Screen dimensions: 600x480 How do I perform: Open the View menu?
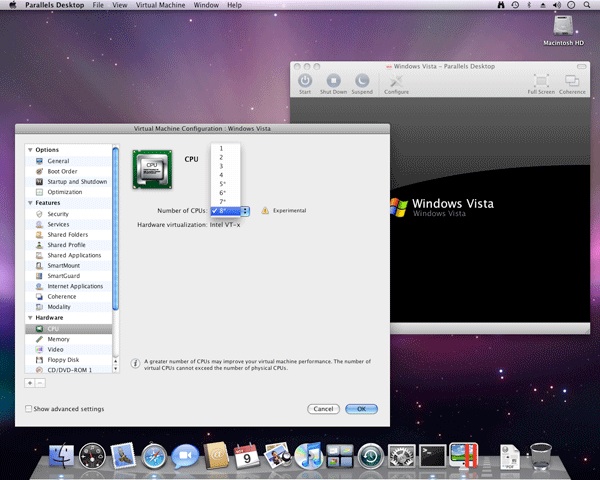(120, 5)
